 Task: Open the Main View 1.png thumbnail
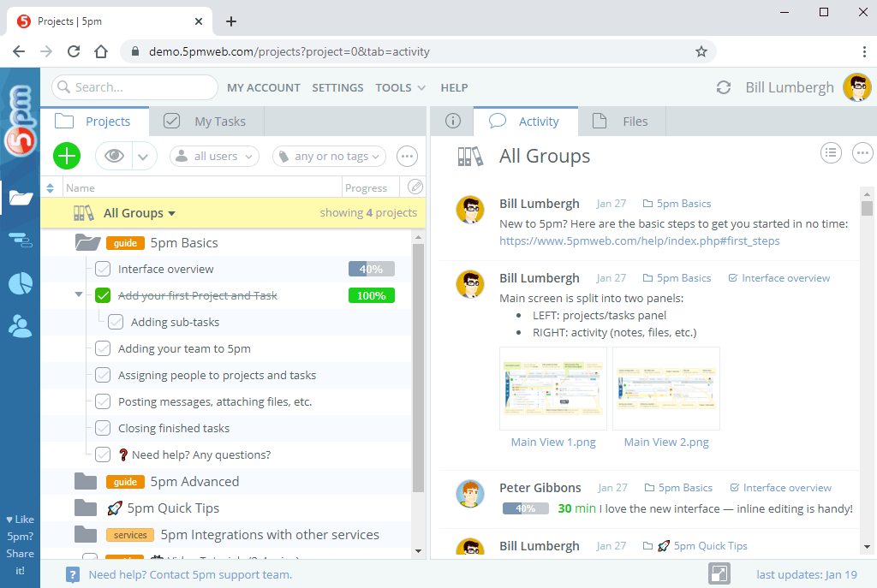[553, 389]
